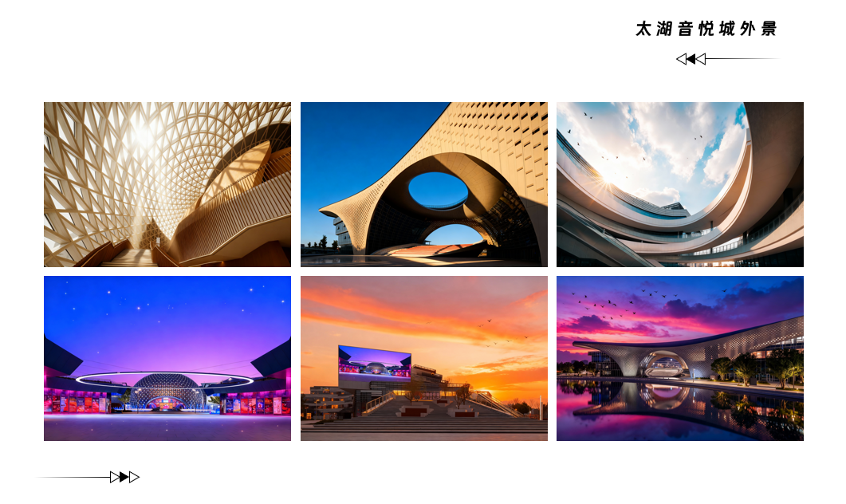Select the night plaza with purple sky photo
Image resolution: width=846 pixels, height=504 pixels.
(x=167, y=358)
